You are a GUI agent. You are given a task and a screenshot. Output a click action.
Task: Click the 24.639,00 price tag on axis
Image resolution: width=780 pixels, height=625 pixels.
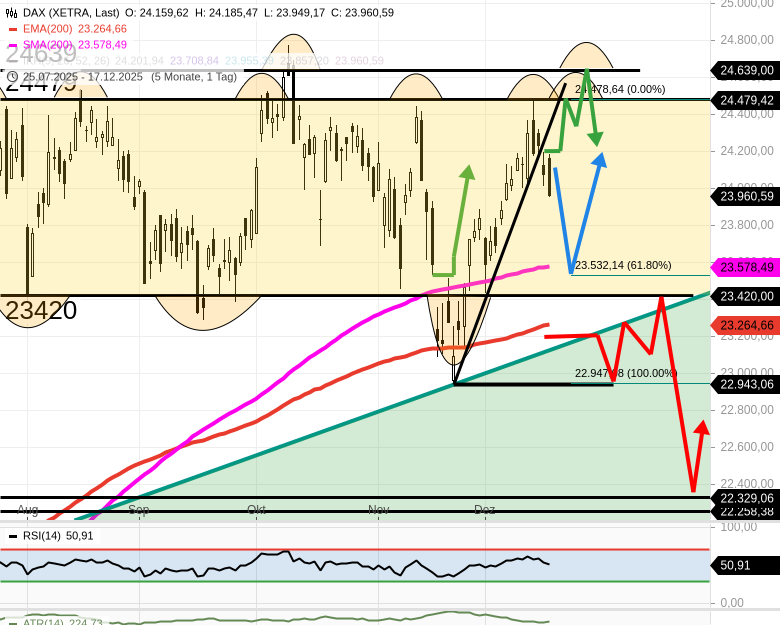pyautogui.click(x=746, y=70)
